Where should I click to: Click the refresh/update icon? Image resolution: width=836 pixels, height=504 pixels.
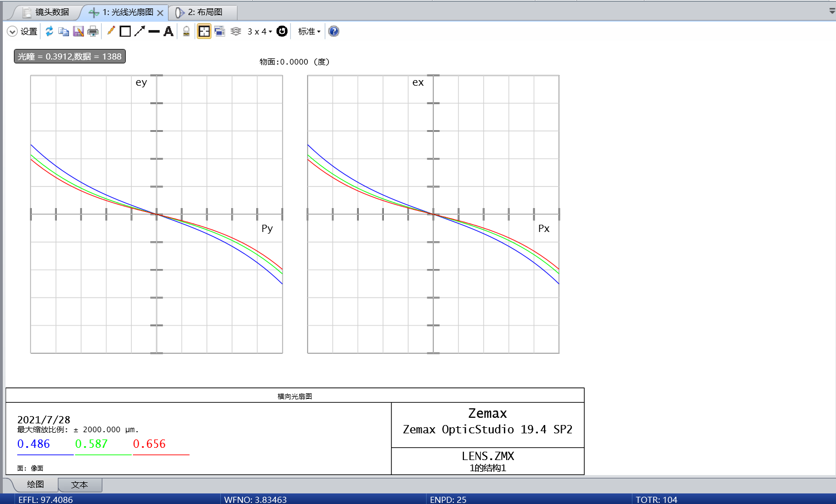click(x=50, y=31)
